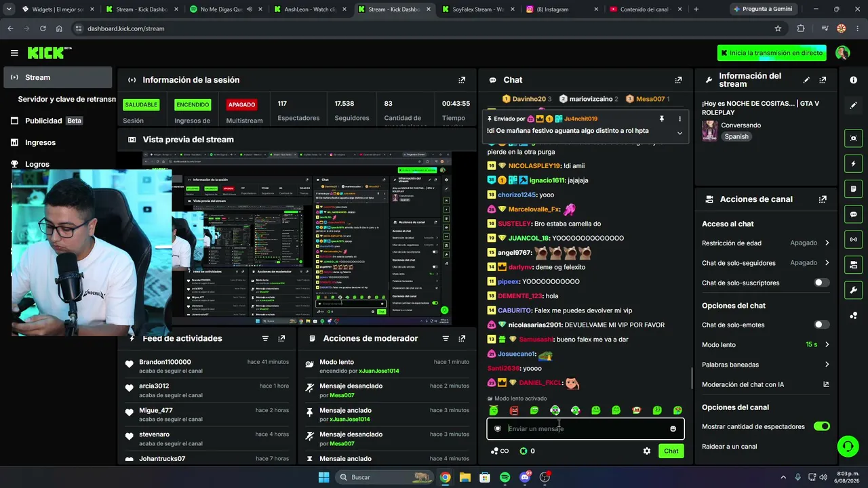
Task: Open Ingresos in the sidebar
Action: coord(58,142)
